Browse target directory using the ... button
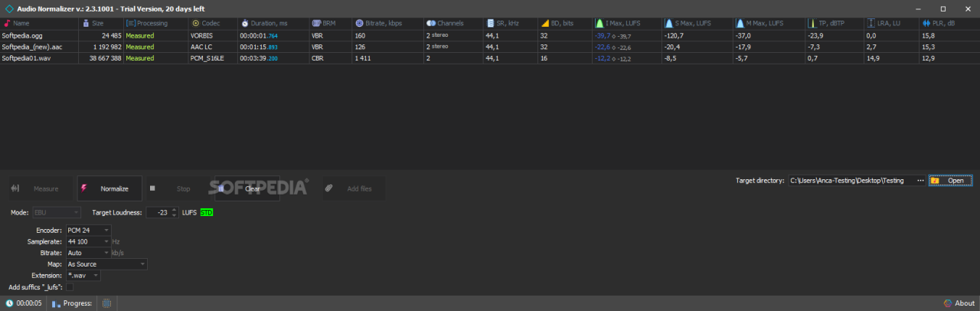The width and height of the screenshot is (980, 311). click(x=920, y=181)
